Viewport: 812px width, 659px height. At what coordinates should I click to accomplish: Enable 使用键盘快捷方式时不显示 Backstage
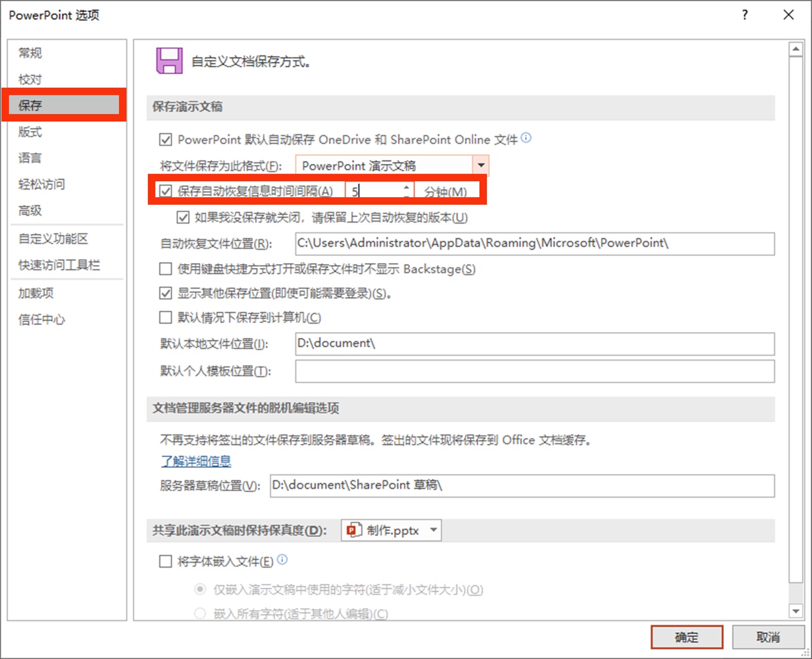165,269
